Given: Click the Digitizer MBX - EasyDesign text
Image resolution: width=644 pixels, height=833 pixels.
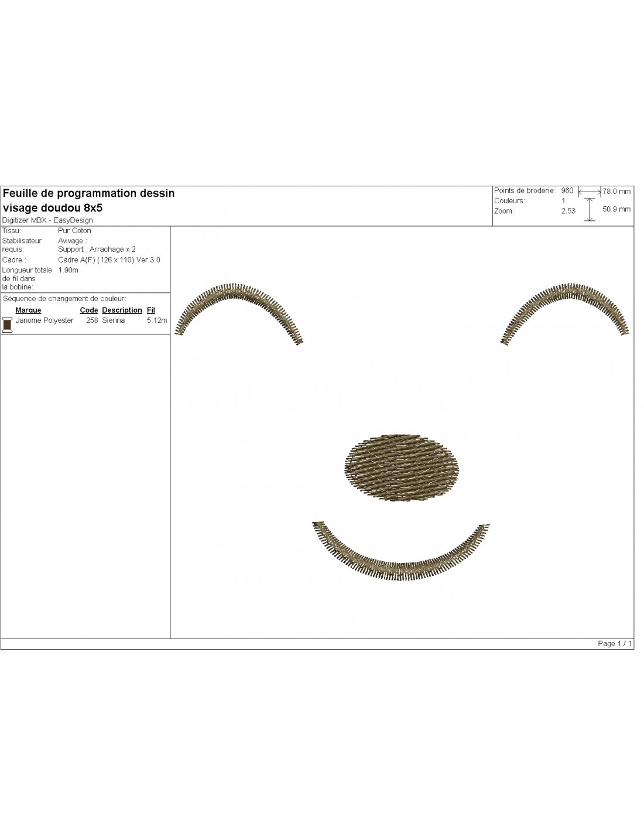Looking at the screenshot, I should (47, 220).
